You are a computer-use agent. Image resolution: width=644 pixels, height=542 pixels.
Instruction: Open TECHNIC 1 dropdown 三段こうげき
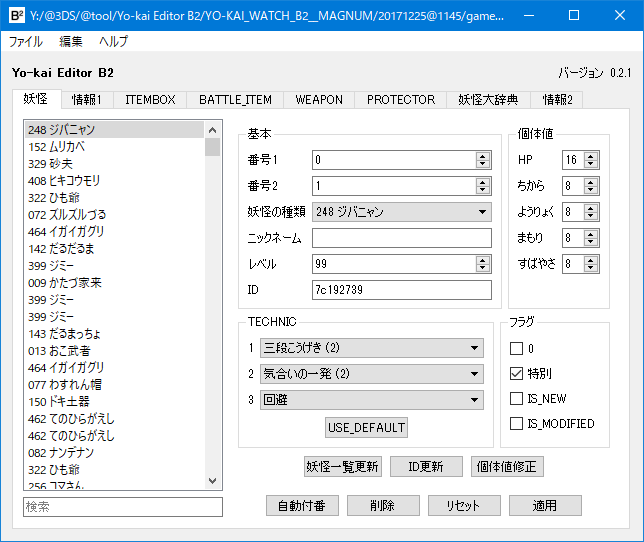click(x=372, y=348)
